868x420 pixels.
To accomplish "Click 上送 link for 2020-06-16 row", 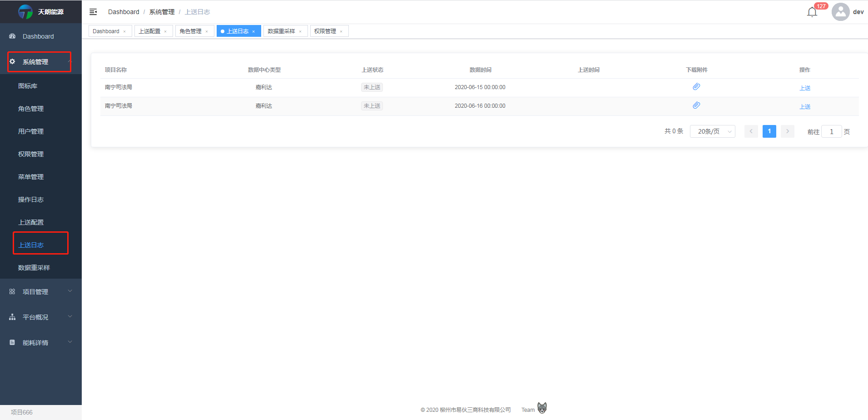I will (x=805, y=106).
